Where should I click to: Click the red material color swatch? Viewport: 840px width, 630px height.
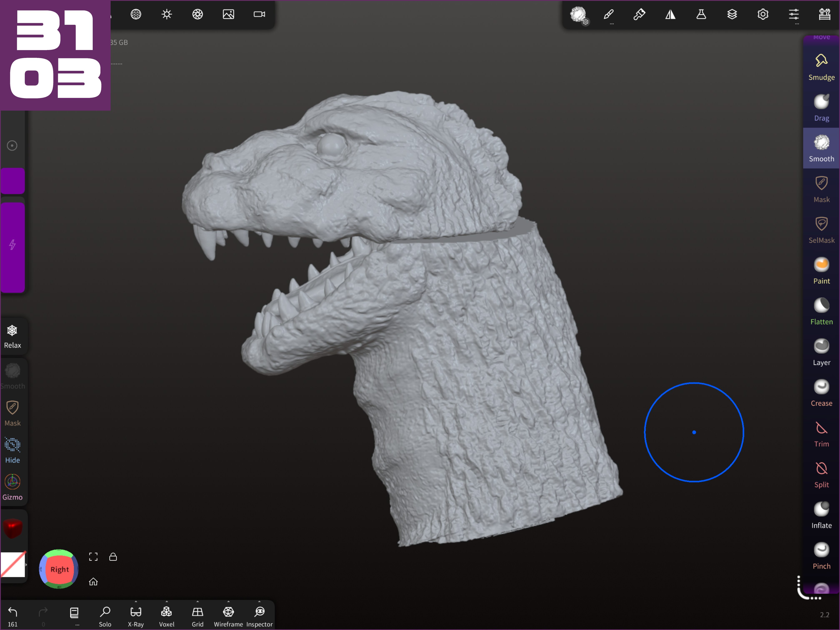[x=12, y=528]
